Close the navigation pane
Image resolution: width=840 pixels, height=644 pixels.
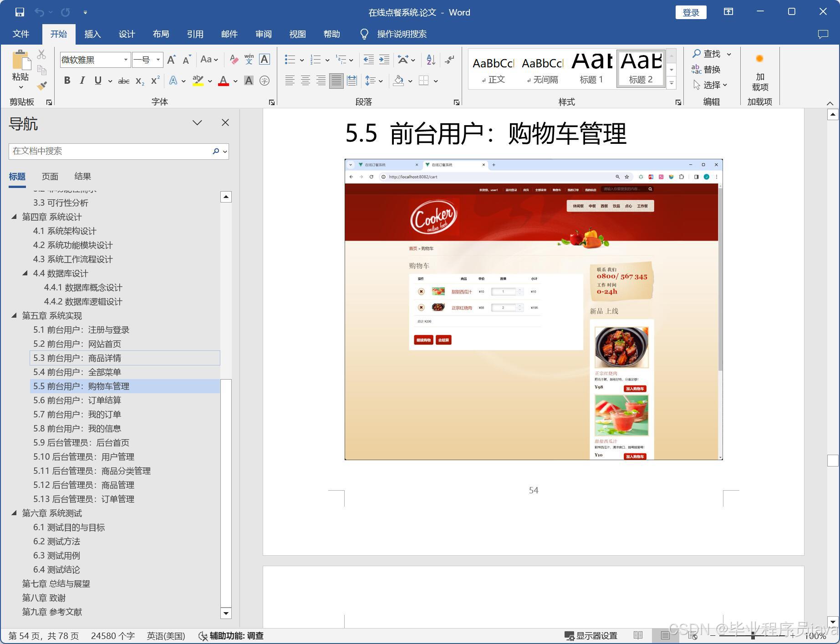225,122
